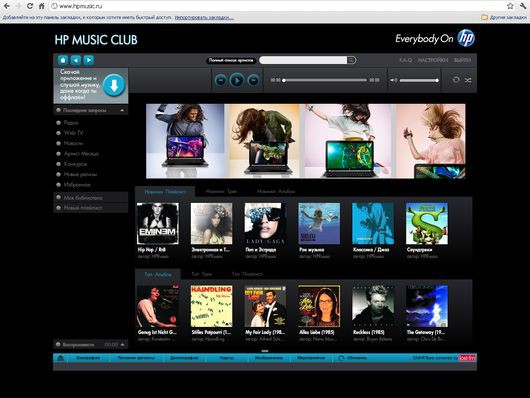The image size is (530, 398).
Task: Open the Shrek soundtracks playlist cover
Action: click(x=427, y=224)
